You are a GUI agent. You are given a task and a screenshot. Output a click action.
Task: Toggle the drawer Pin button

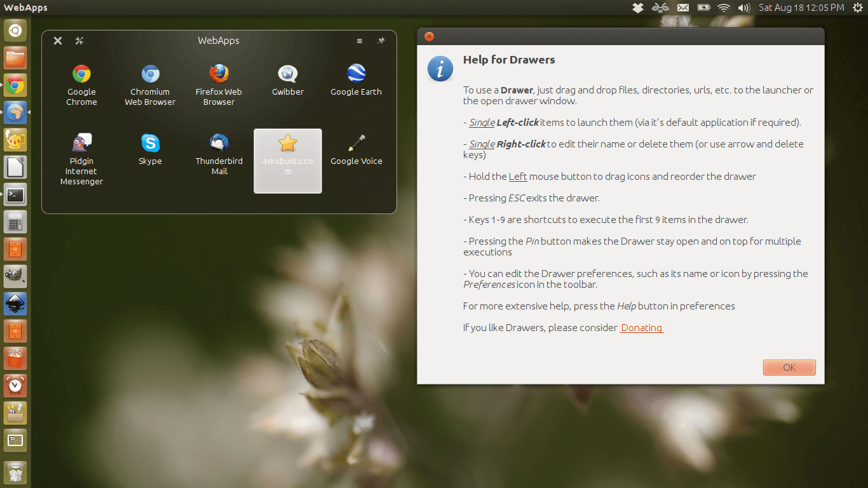click(381, 41)
